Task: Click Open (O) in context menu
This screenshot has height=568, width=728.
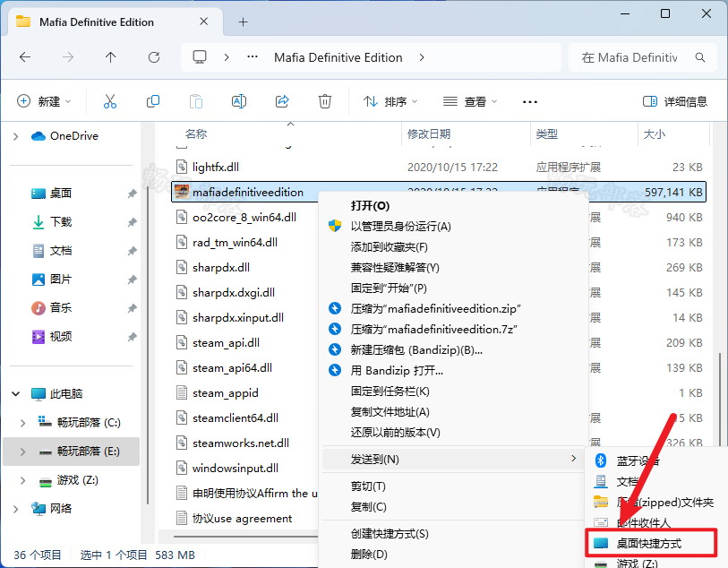Action: pos(370,206)
